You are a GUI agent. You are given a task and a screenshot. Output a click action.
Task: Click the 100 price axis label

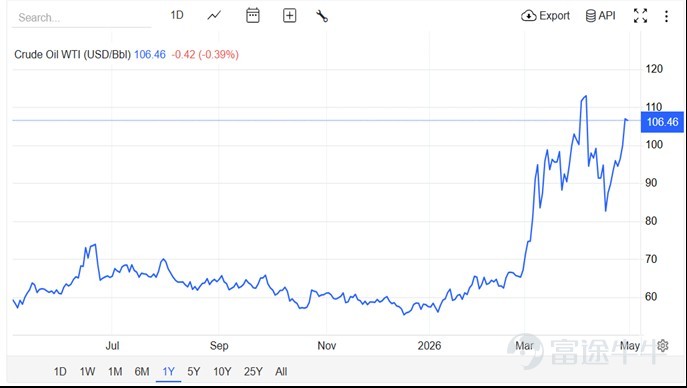coord(654,145)
